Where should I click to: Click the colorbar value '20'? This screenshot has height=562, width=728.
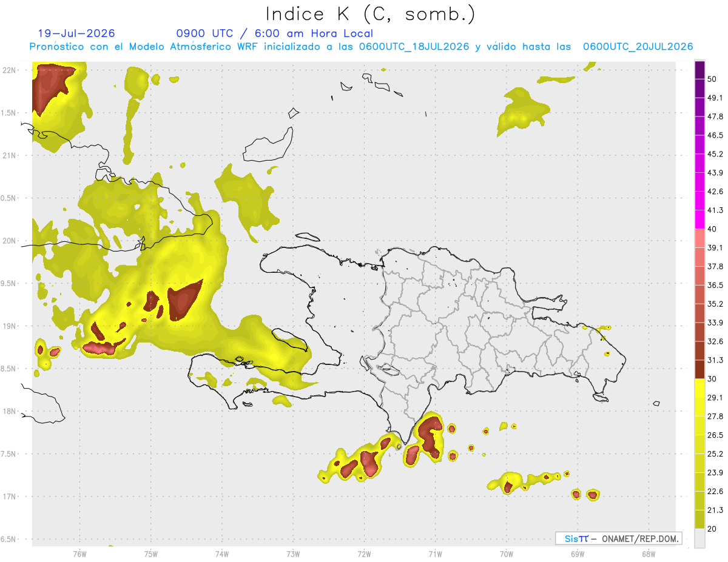[712, 529]
